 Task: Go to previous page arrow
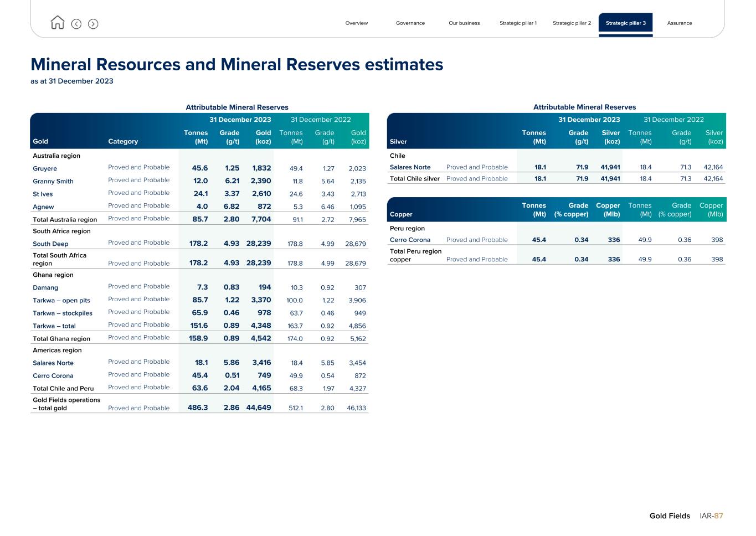coord(76,24)
